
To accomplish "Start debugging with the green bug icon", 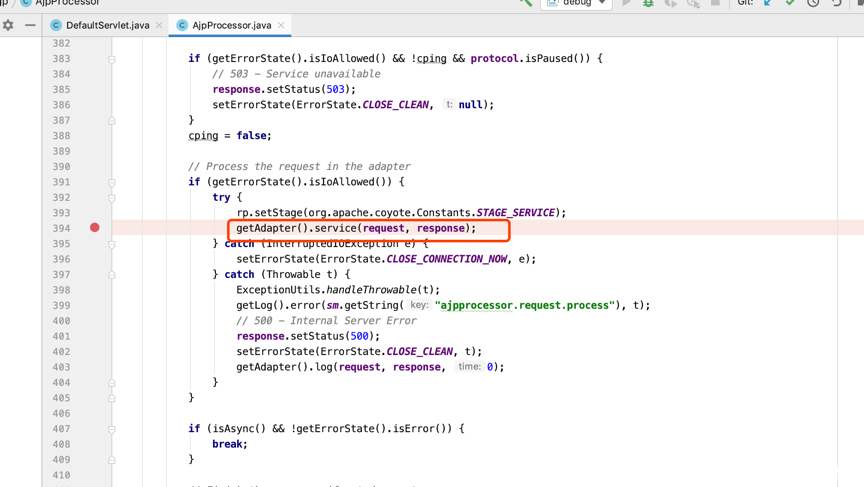I will click(649, 3).
